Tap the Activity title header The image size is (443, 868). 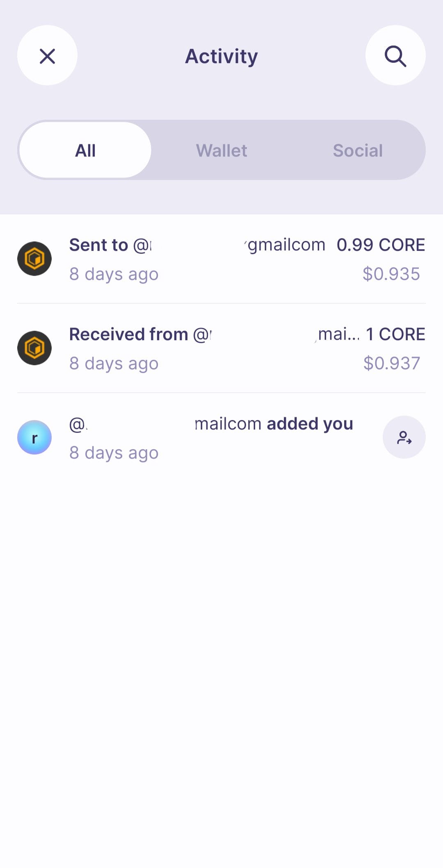pos(221,56)
